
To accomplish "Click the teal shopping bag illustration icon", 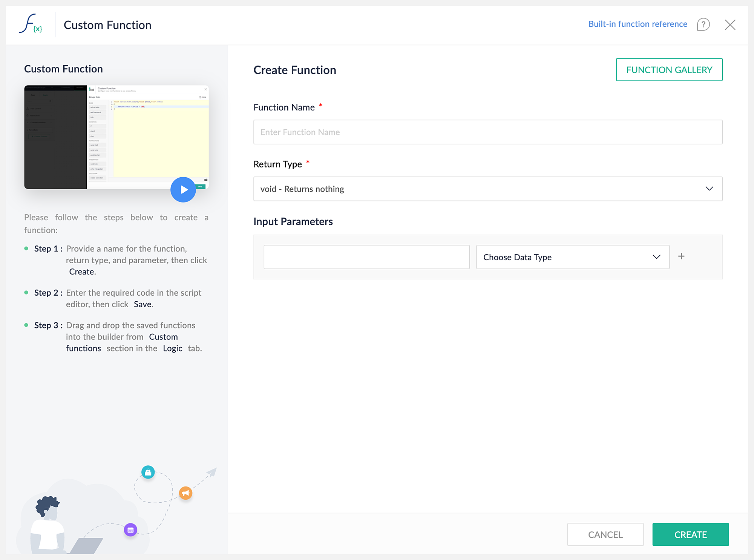I will [x=148, y=472].
